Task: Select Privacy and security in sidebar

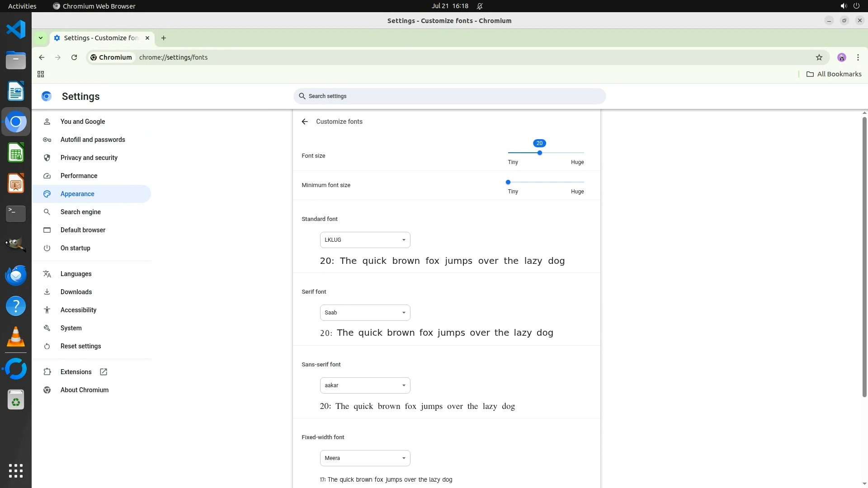Action: 89,158
